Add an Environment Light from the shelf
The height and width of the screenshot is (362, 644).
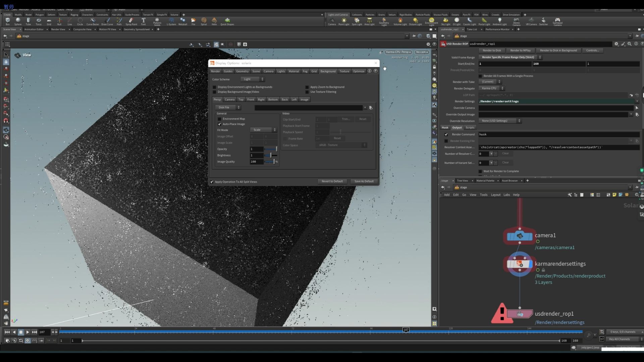click(x=432, y=21)
